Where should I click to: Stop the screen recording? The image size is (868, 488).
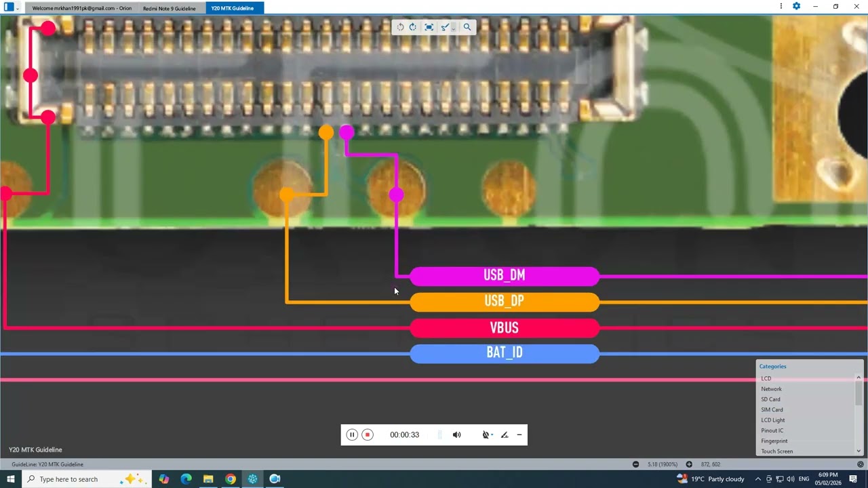pos(368,435)
